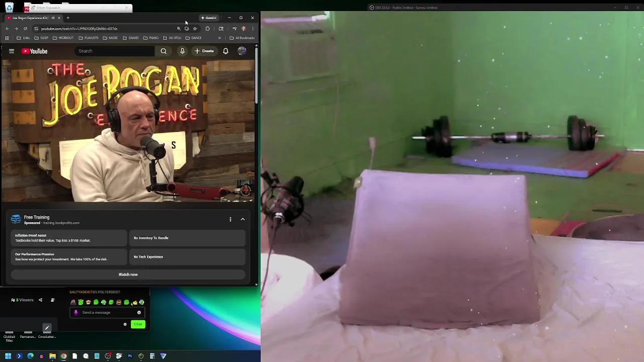Open the zoom magnifier in address bar
The width and height of the screenshot is (644, 362).
(x=179, y=29)
